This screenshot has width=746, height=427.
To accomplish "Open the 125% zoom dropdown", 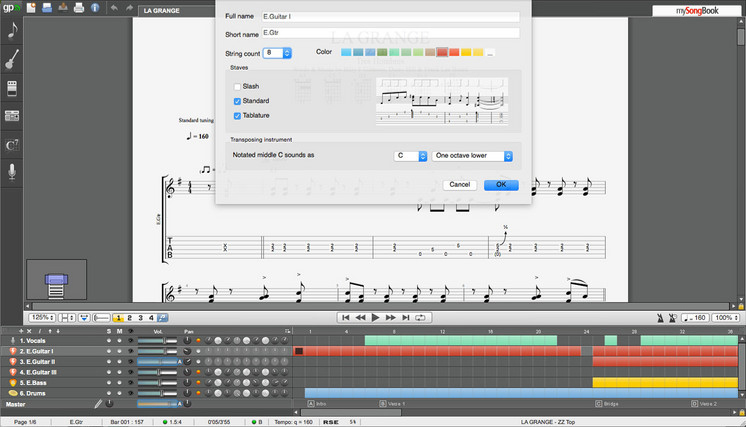I will (41, 317).
